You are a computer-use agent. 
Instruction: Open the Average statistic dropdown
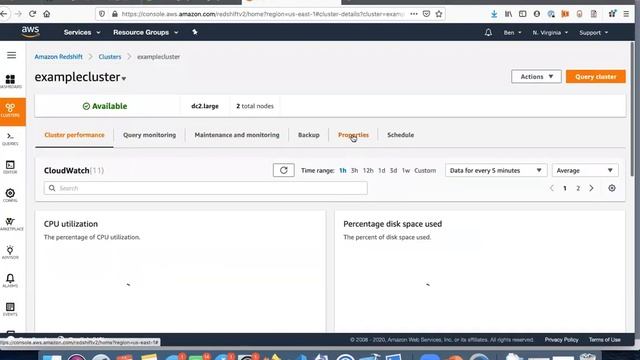click(584, 171)
